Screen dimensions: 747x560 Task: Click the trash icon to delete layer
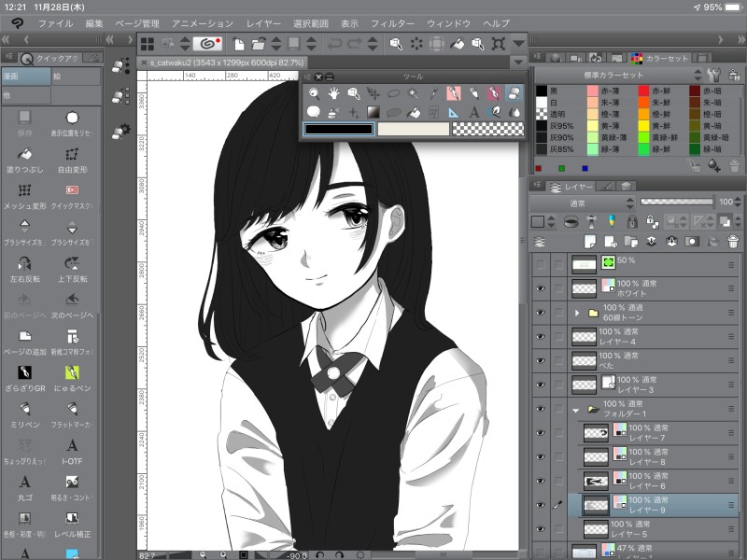click(733, 242)
